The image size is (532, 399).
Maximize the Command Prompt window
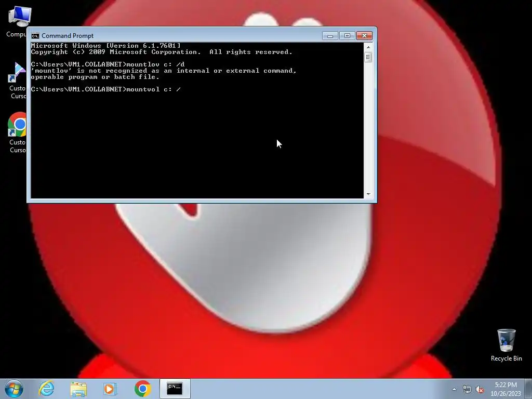[347, 36]
